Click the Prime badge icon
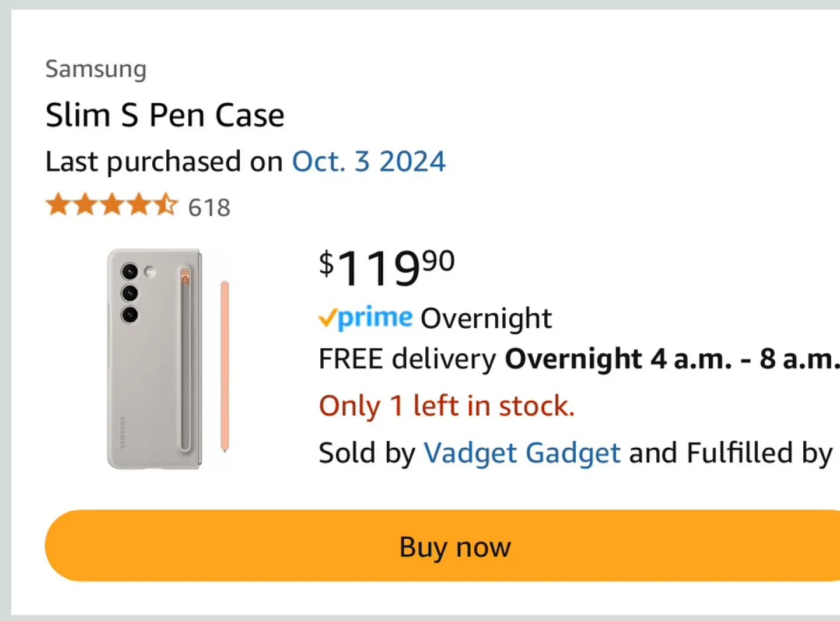The height and width of the screenshot is (621, 840). pos(364,318)
